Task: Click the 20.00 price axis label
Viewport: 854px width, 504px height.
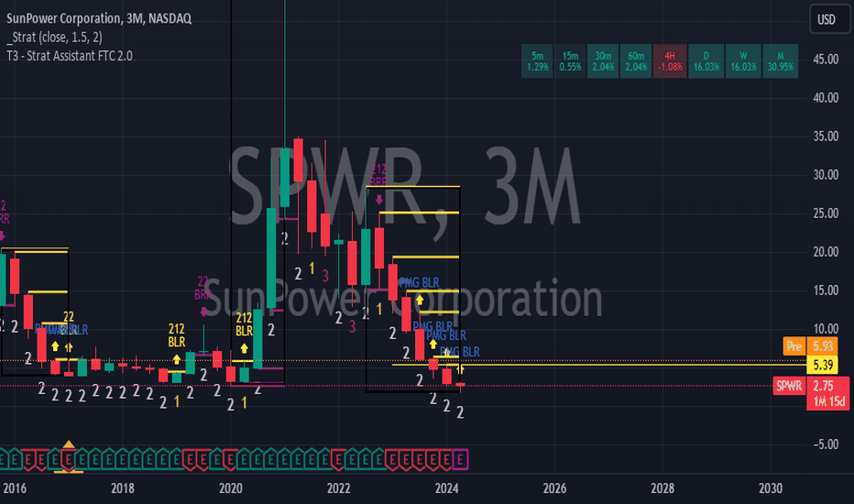Action: [825, 252]
